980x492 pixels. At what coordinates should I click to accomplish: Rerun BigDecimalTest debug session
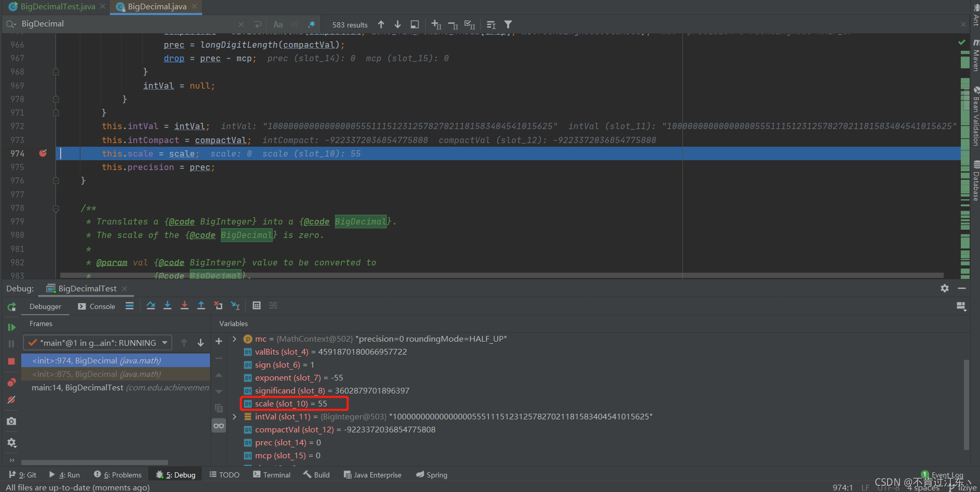click(11, 307)
